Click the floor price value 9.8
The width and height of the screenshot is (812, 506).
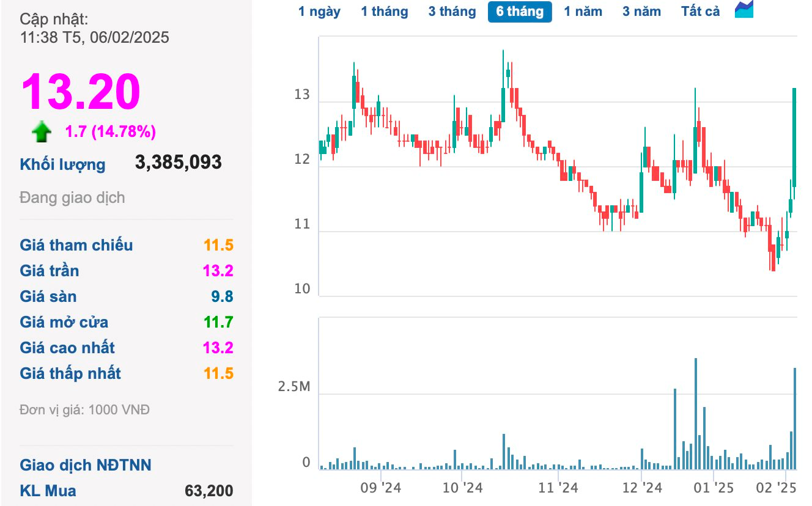coord(222,297)
